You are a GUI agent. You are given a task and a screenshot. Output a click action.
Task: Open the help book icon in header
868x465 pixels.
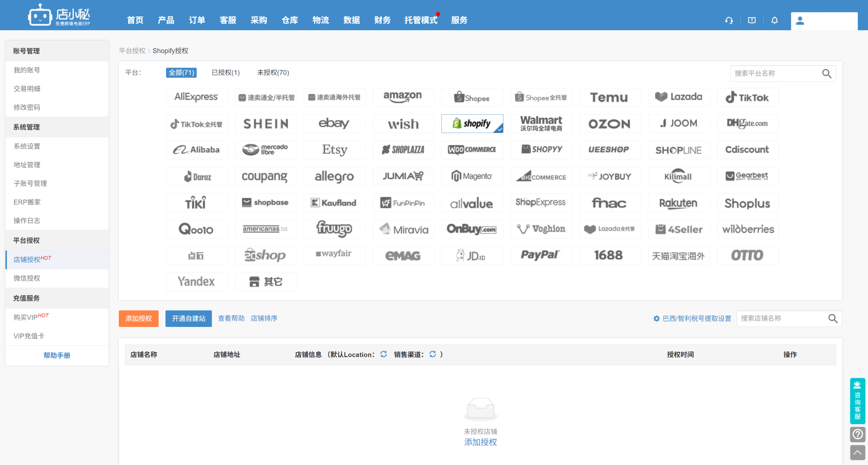pyautogui.click(x=752, y=21)
